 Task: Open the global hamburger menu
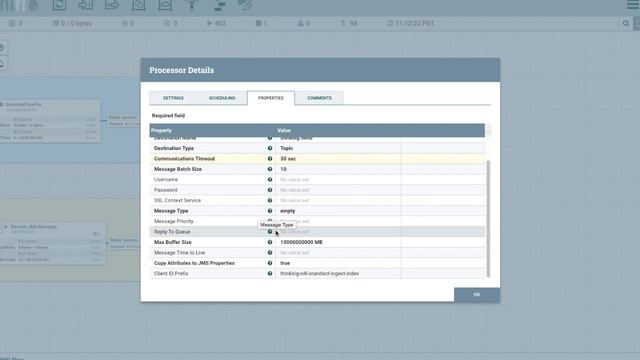pyautogui.click(x=632, y=5)
